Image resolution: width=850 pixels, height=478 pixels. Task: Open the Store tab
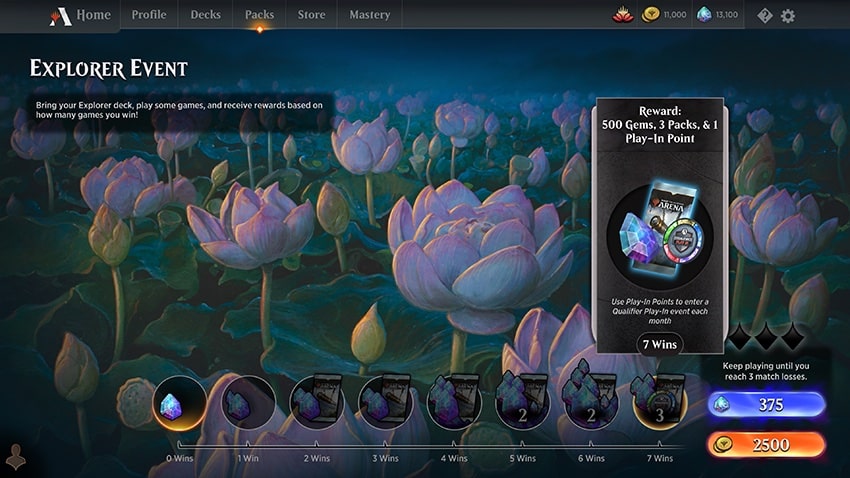point(311,15)
